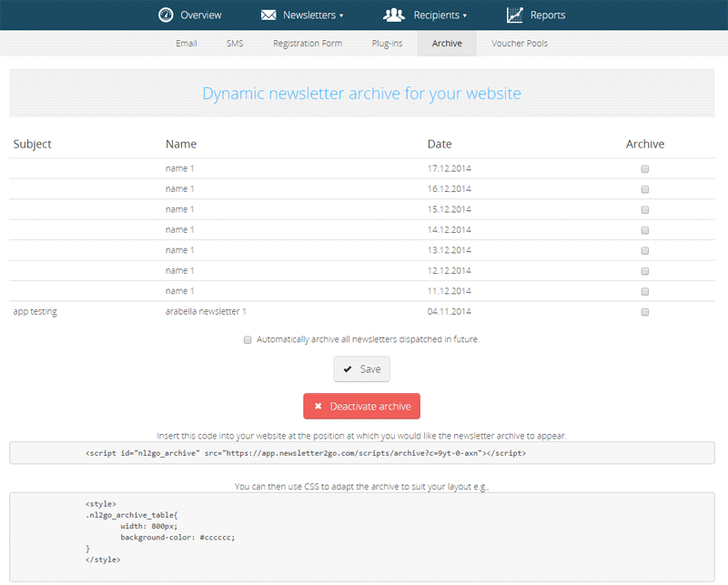Enable archive for the 15.12.2014 row
728x585 pixels.
(x=645, y=210)
